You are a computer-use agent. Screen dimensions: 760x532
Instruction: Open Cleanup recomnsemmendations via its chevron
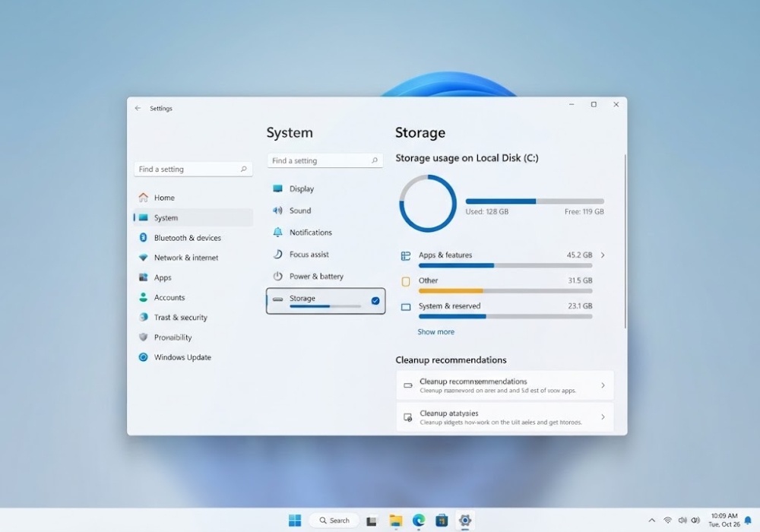coord(603,385)
